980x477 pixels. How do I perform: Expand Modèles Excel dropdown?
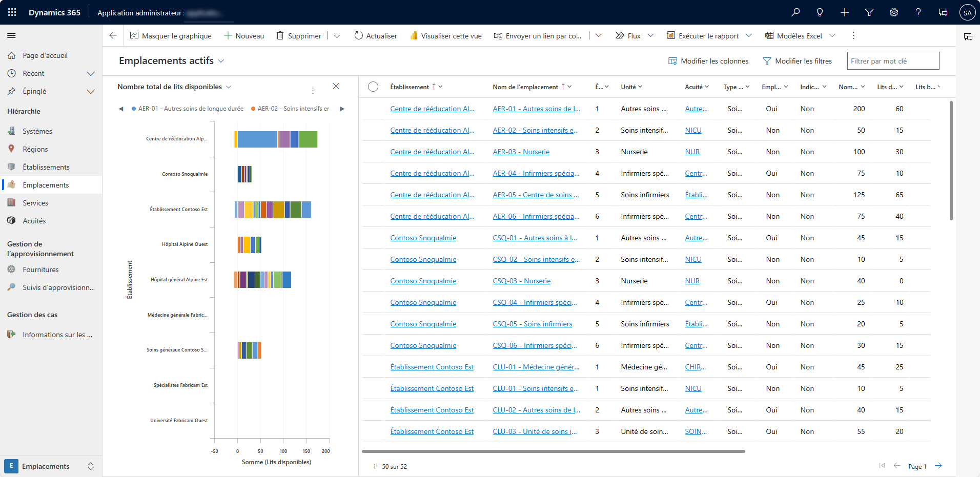coord(832,35)
